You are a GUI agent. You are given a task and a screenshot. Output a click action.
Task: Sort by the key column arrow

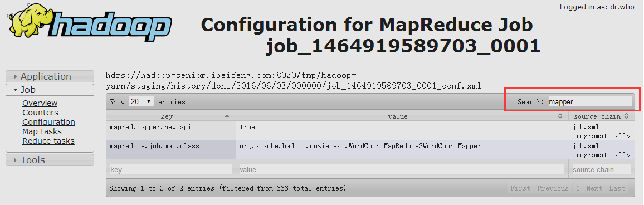[x=227, y=116]
